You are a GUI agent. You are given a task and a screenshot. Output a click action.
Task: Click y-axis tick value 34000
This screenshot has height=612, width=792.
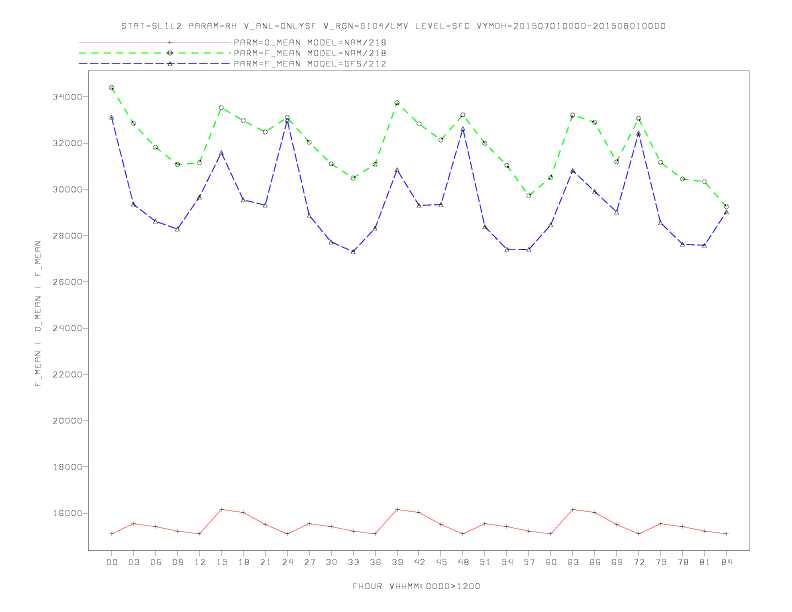67,97
